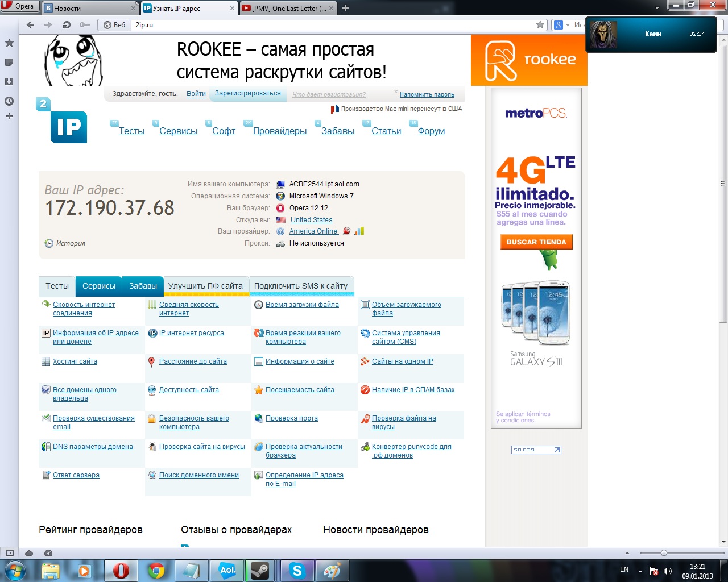Viewport: 728px width, 582px height.
Task: Open Форум in the top navigation
Action: 431,131
